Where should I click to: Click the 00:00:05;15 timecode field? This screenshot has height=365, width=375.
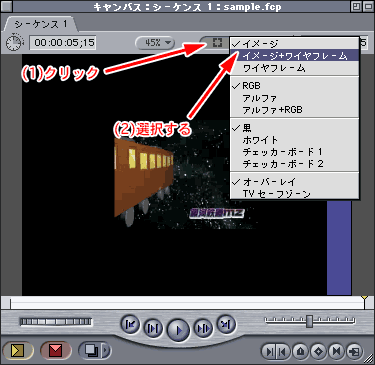63,43
